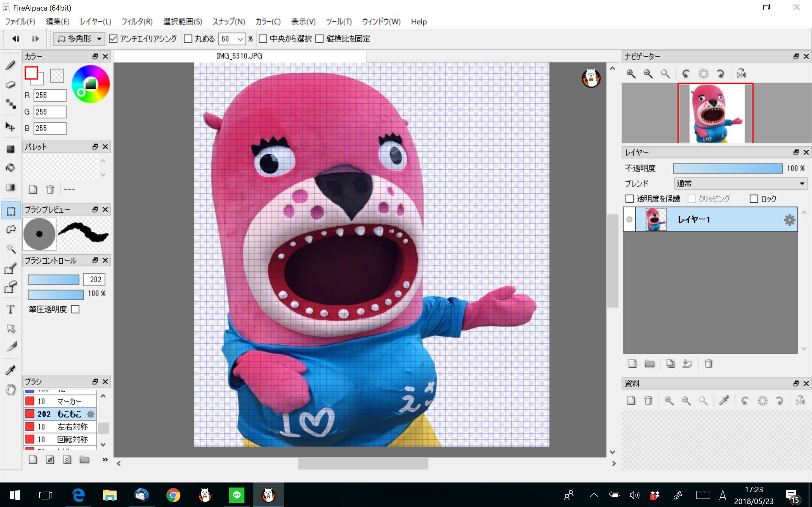Open the ファイル menu
The height and width of the screenshot is (507, 812).
click(20, 22)
